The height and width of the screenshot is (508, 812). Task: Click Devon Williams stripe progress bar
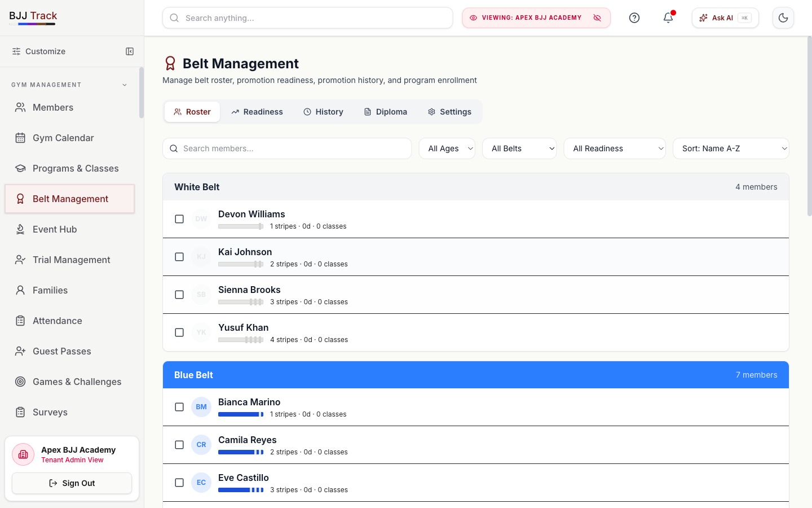tap(241, 226)
